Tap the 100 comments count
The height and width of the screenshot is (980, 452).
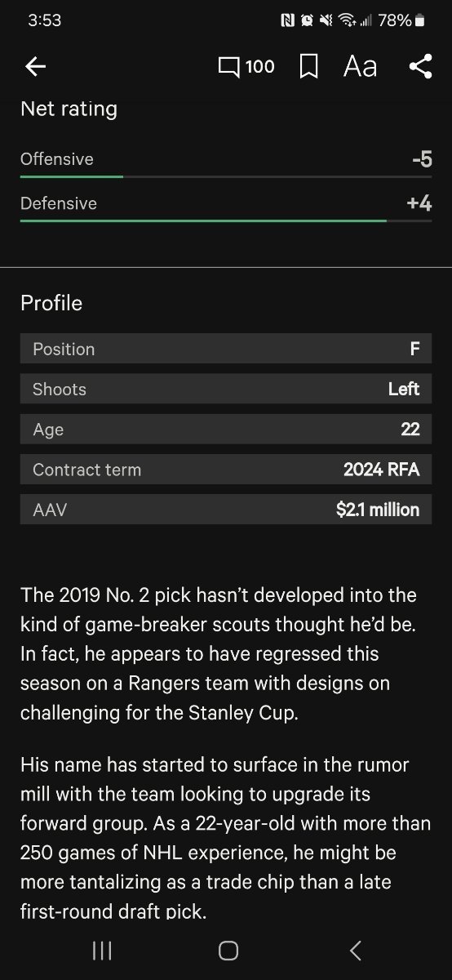[259, 67]
